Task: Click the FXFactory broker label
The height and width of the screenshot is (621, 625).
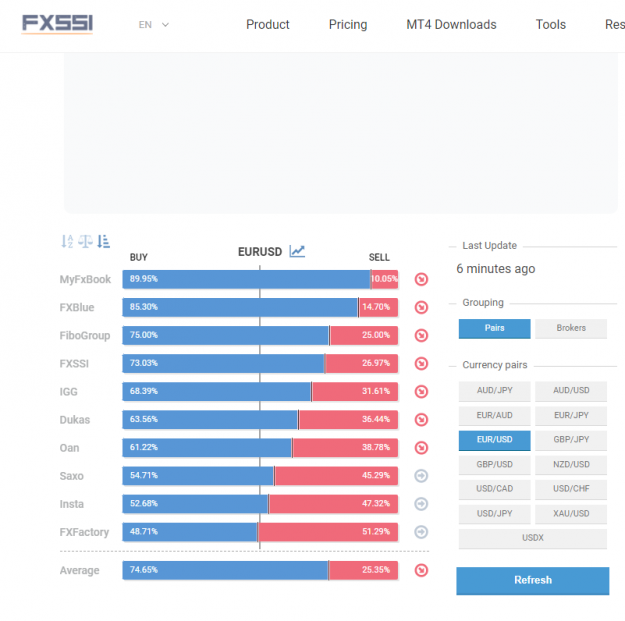Action: click(84, 532)
